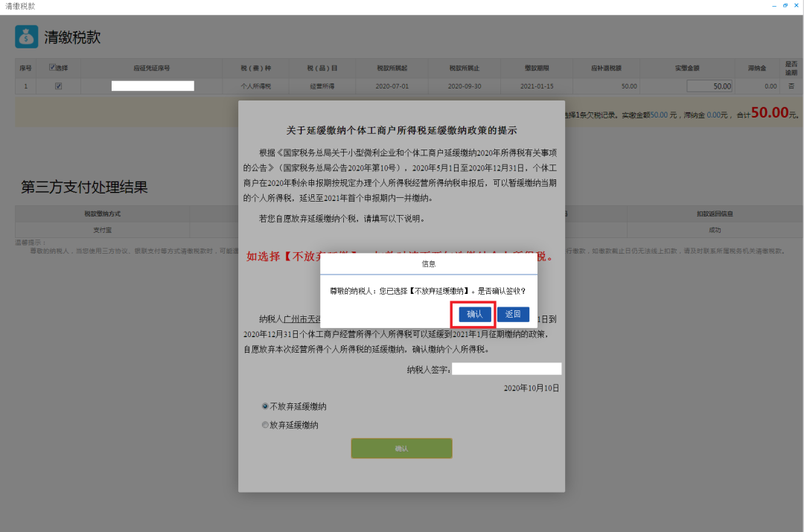804x532 pixels.
Task: Click the blue 确认 button in info dialog
Action: 475,314
